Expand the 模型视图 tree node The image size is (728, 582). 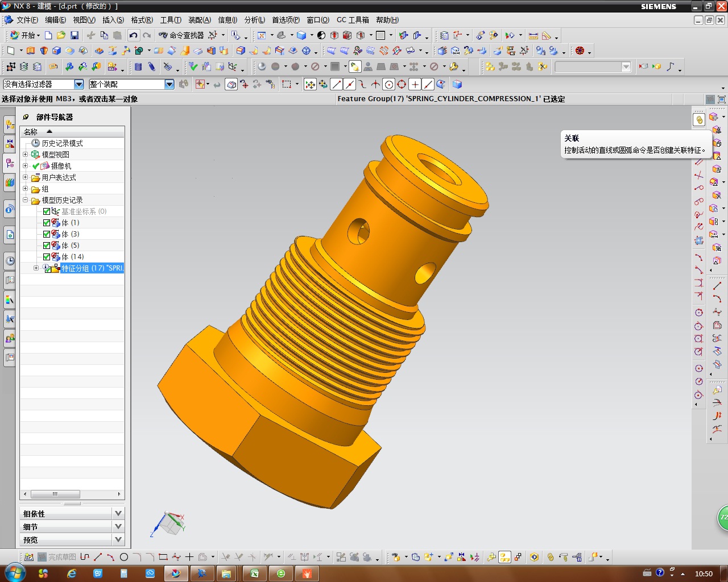pyautogui.click(x=25, y=155)
